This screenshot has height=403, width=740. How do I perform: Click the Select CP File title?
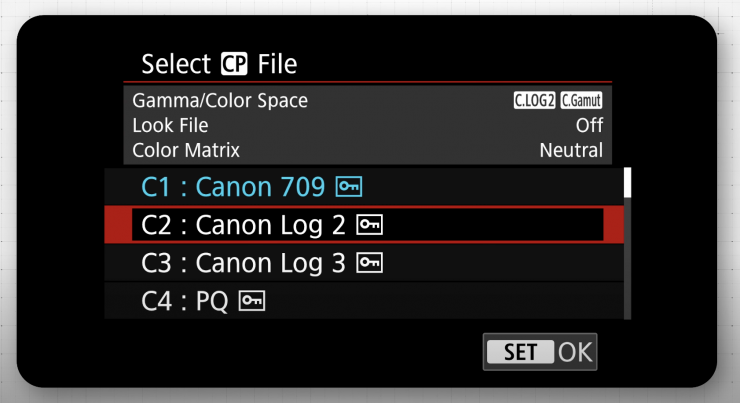(219, 65)
